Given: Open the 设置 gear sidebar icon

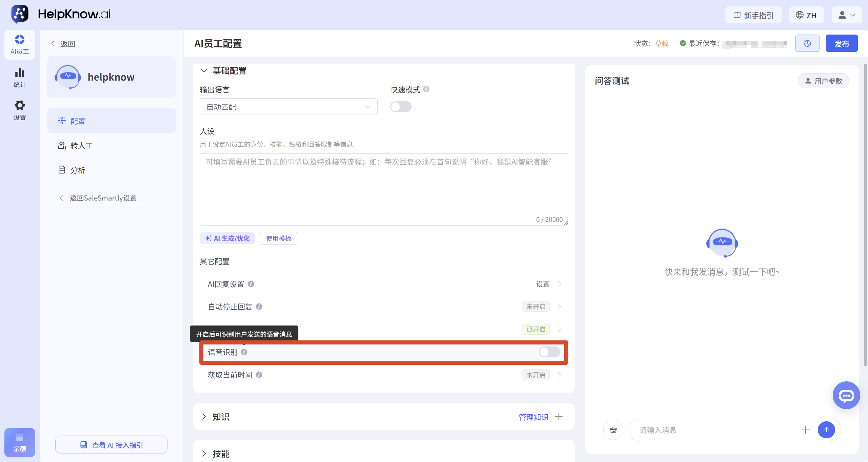Looking at the screenshot, I should tap(20, 110).
